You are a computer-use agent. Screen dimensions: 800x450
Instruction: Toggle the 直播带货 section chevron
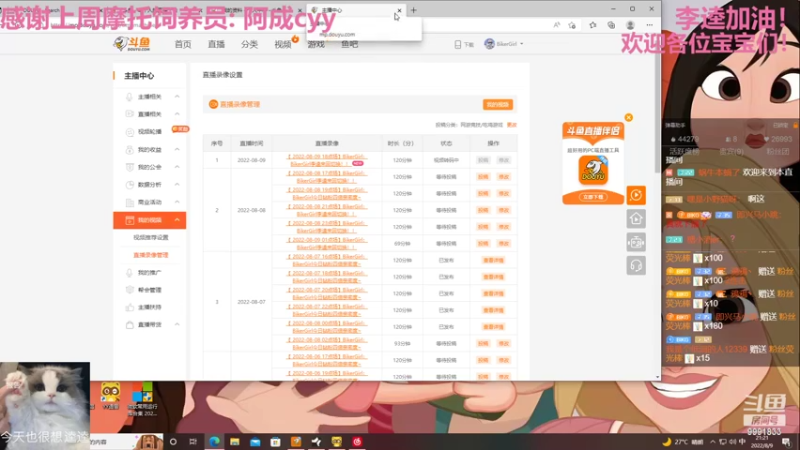pos(177,324)
